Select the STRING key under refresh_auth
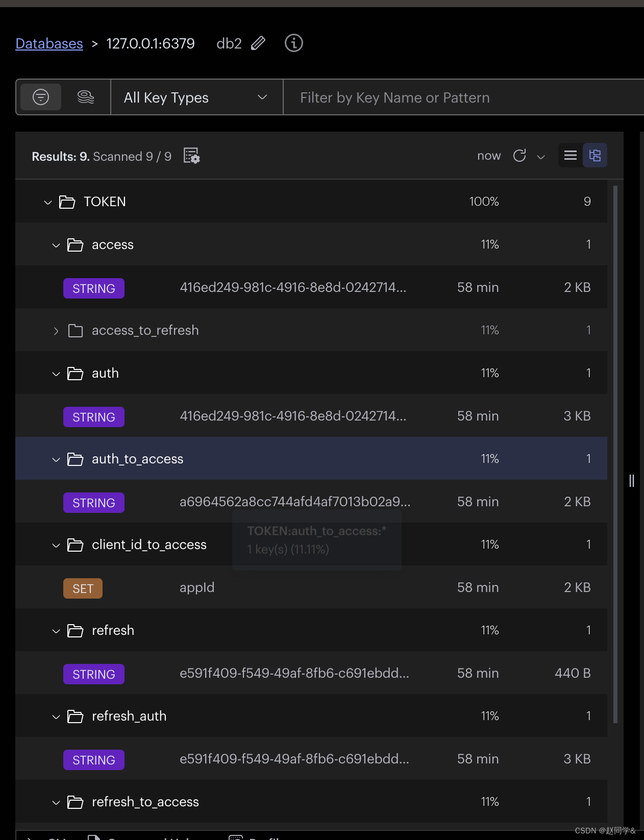 [x=311, y=759]
